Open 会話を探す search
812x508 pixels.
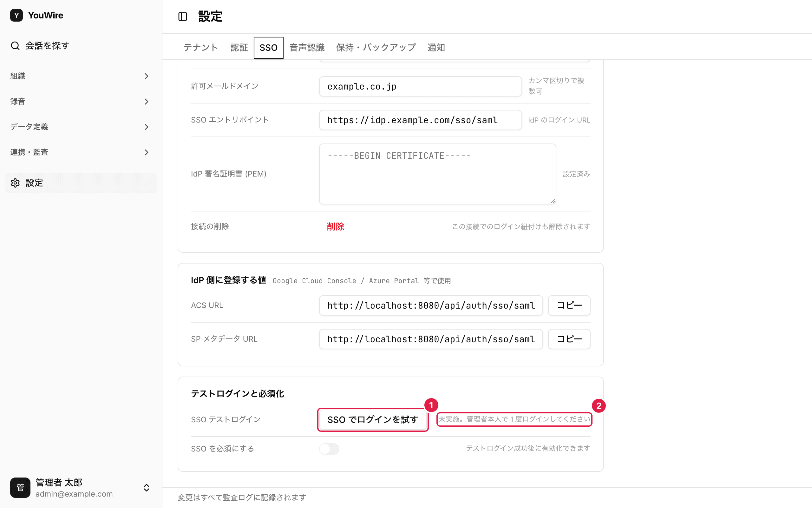click(81, 46)
